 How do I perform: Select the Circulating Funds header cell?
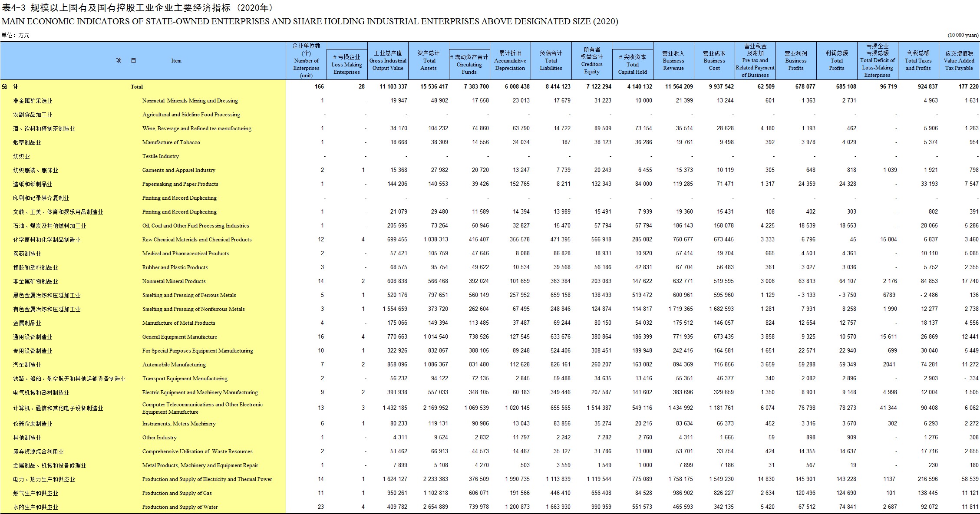tap(469, 64)
